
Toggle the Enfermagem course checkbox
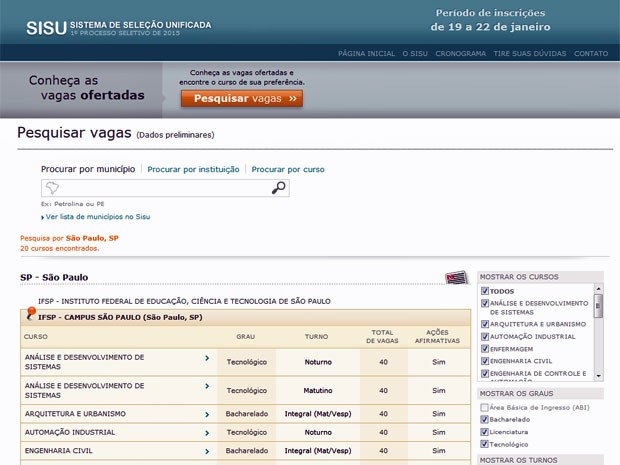[x=485, y=349]
